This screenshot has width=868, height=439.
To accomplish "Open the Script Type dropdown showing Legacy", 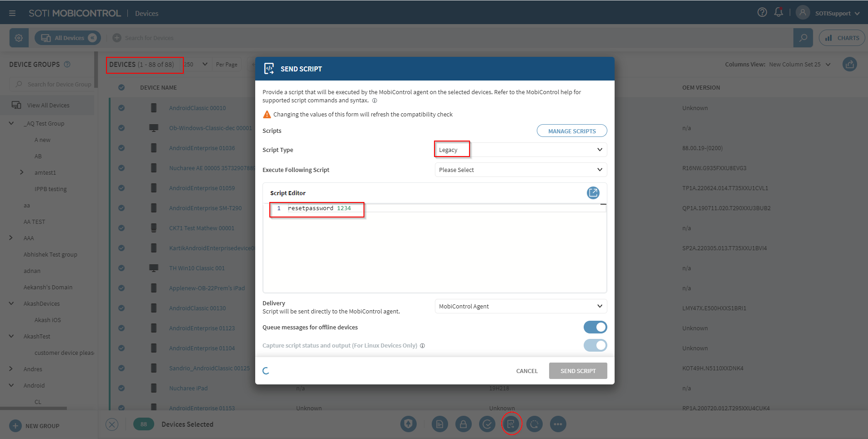I will (x=520, y=150).
